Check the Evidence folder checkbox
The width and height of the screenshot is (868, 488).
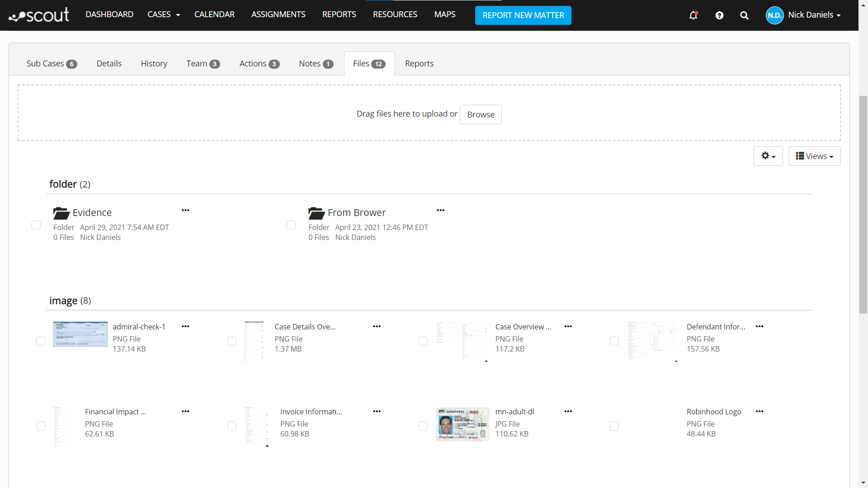(x=36, y=225)
